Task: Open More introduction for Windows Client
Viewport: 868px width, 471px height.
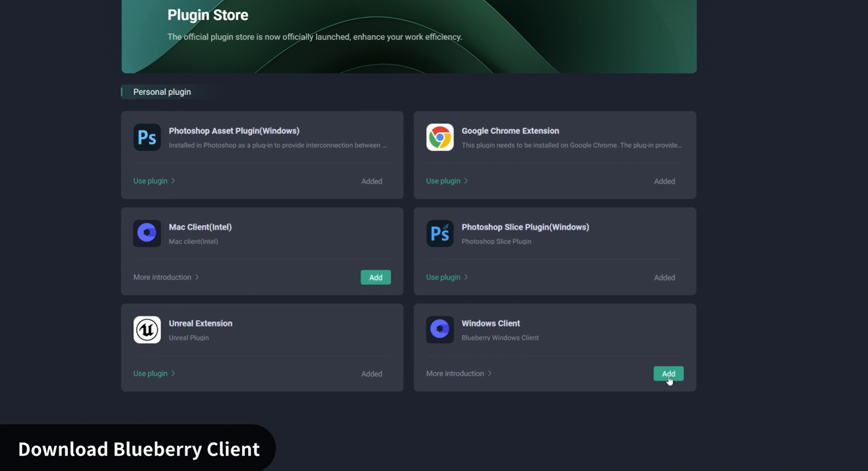Action: 459,373
